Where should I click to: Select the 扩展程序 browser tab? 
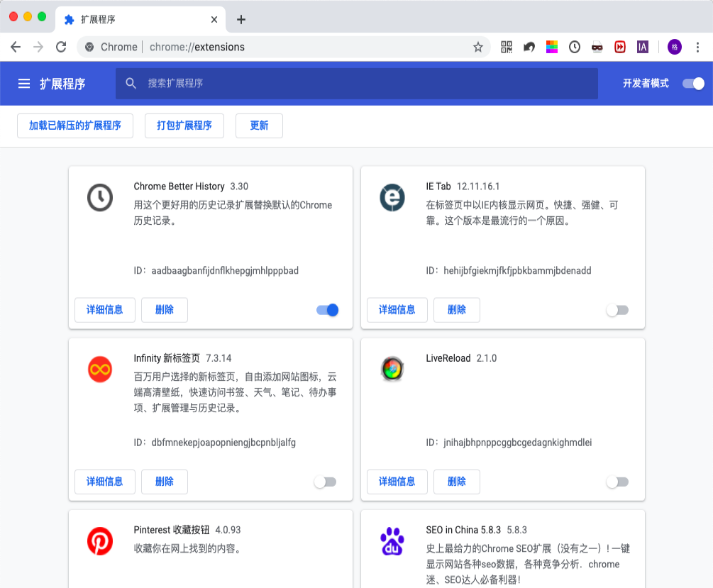tap(140, 20)
